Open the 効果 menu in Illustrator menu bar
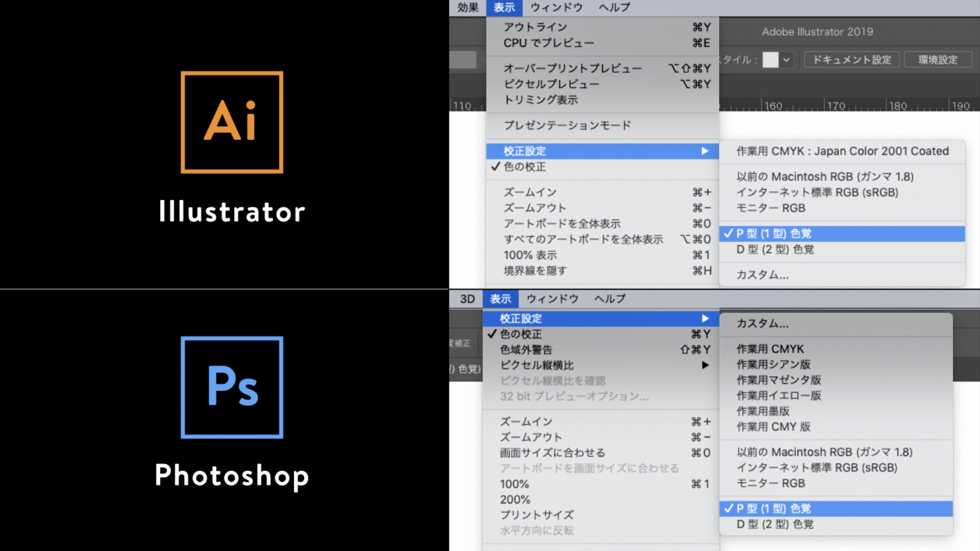 468,8
